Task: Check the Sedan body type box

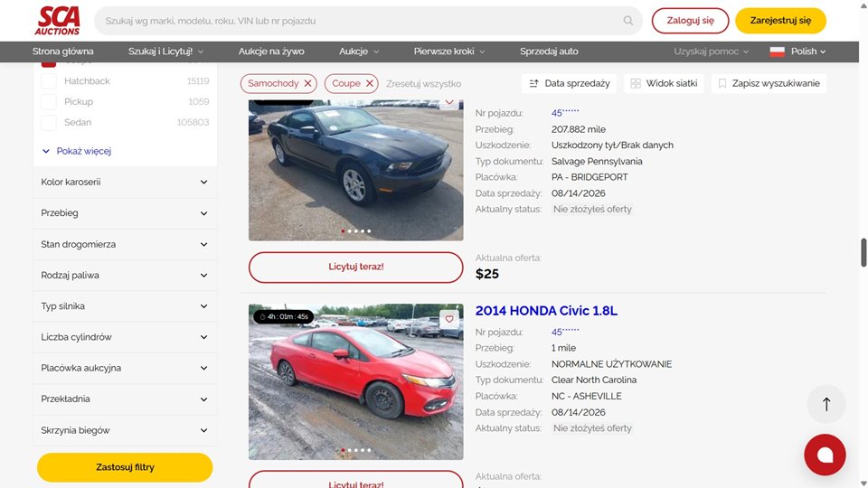Action: [x=49, y=122]
